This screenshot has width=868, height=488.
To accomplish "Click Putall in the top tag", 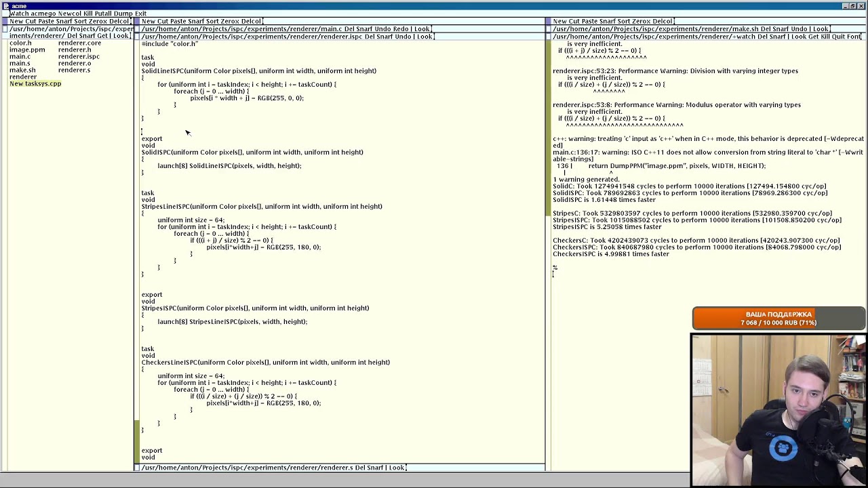I will point(103,14).
